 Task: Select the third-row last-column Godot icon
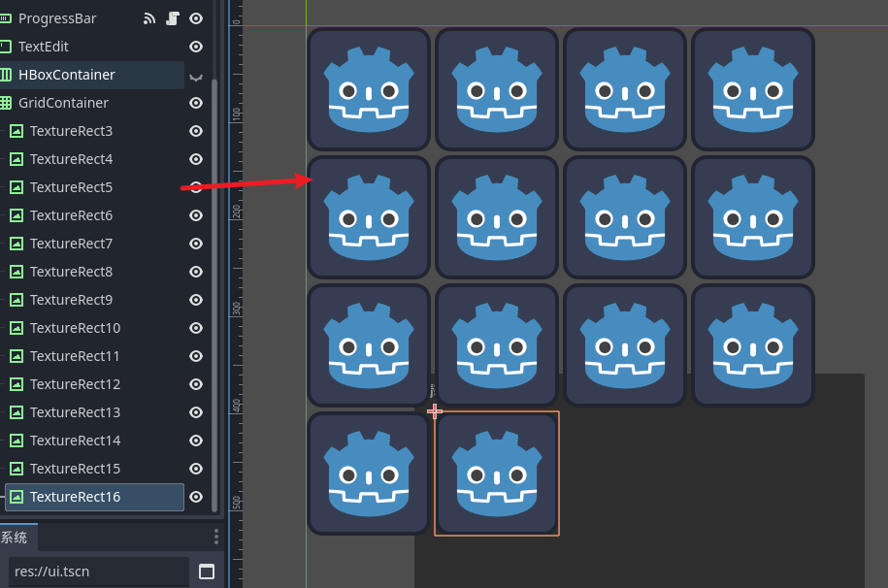(x=753, y=345)
